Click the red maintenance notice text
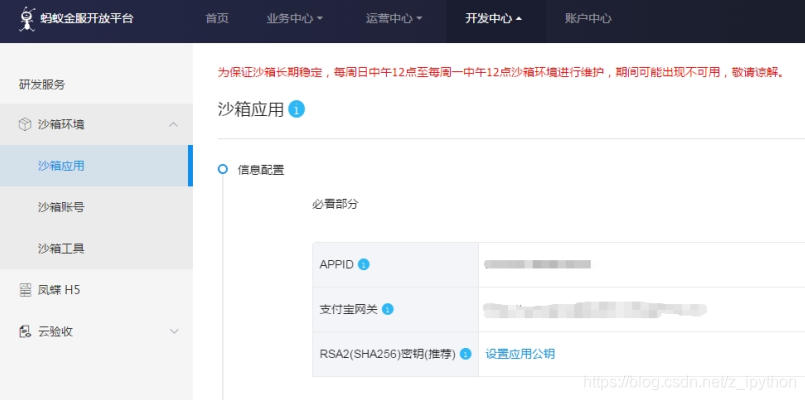This screenshot has width=805, height=400. [x=501, y=72]
